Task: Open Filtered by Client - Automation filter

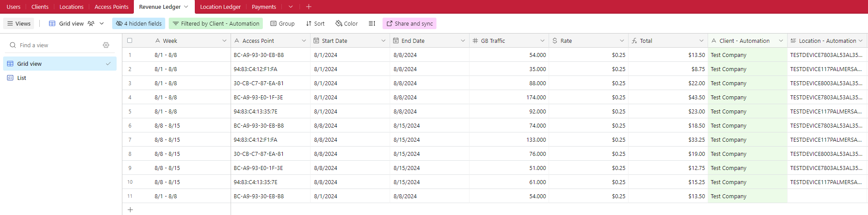Action: pyautogui.click(x=216, y=23)
